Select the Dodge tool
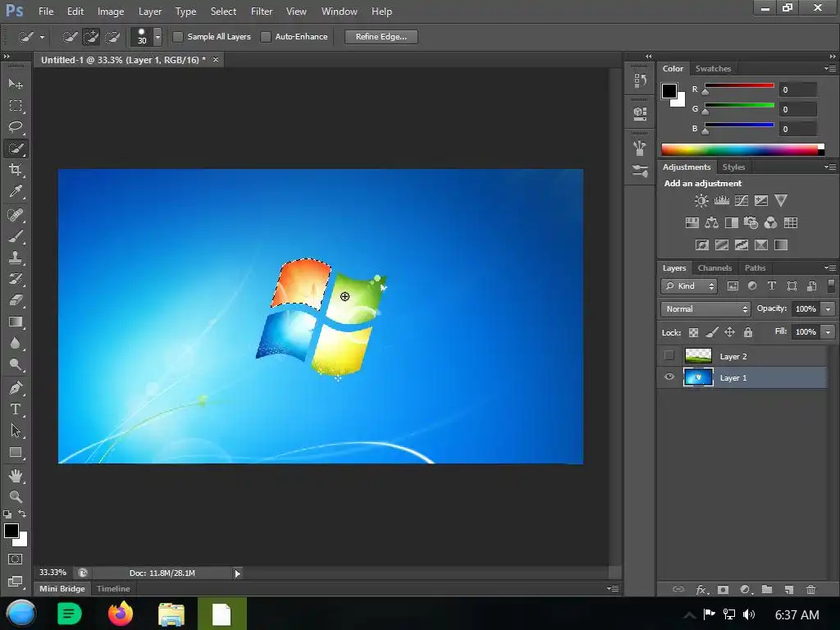This screenshot has width=840, height=630. 16,365
